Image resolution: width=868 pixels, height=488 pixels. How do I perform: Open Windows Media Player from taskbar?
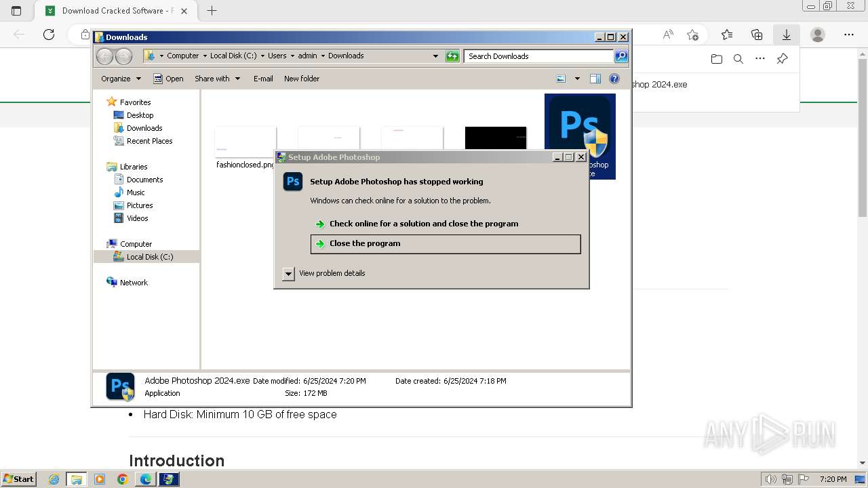click(x=100, y=479)
